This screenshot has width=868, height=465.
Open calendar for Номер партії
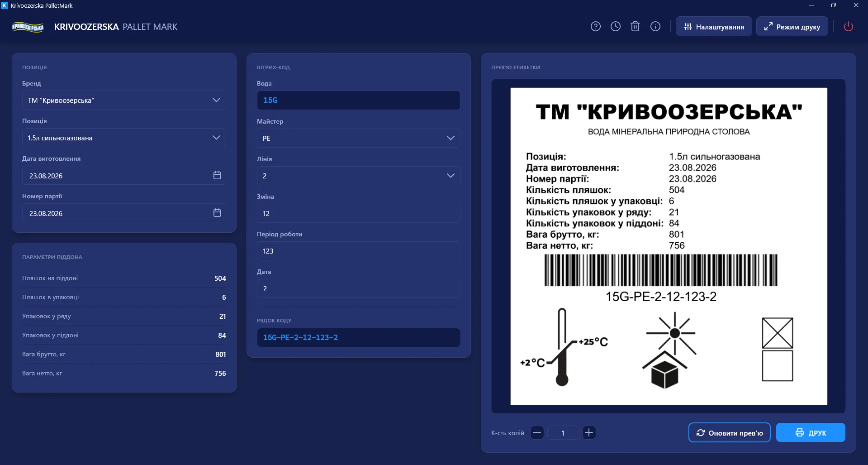[217, 213]
